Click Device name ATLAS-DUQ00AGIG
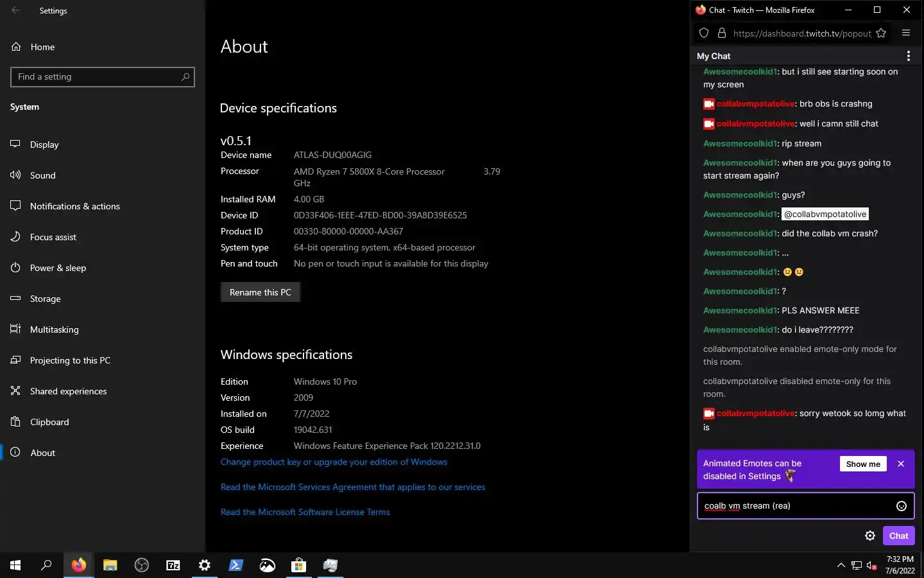The height and width of the screenshot is (578, 924). (332, 155)
